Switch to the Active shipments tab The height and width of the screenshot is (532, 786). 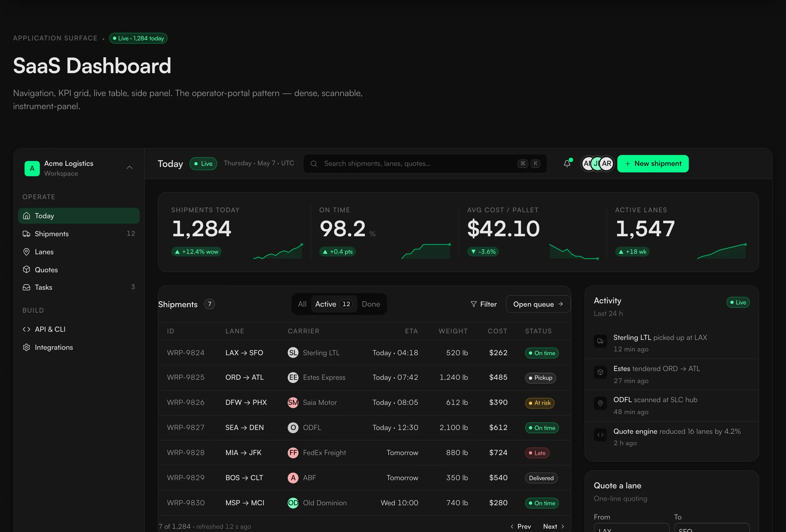pos(334,304)
